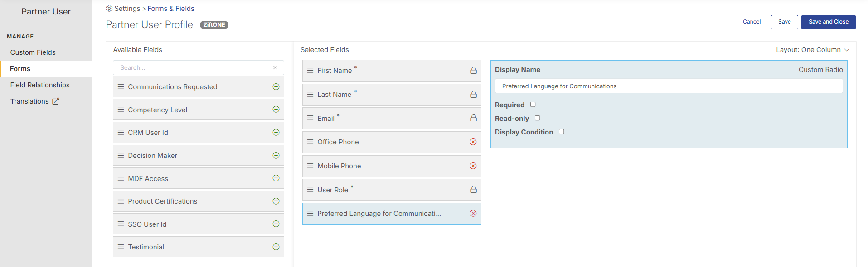Viewport: 868px width, 267px height.
Task: Add Competency Level field using plus icon
Action: 276,110
